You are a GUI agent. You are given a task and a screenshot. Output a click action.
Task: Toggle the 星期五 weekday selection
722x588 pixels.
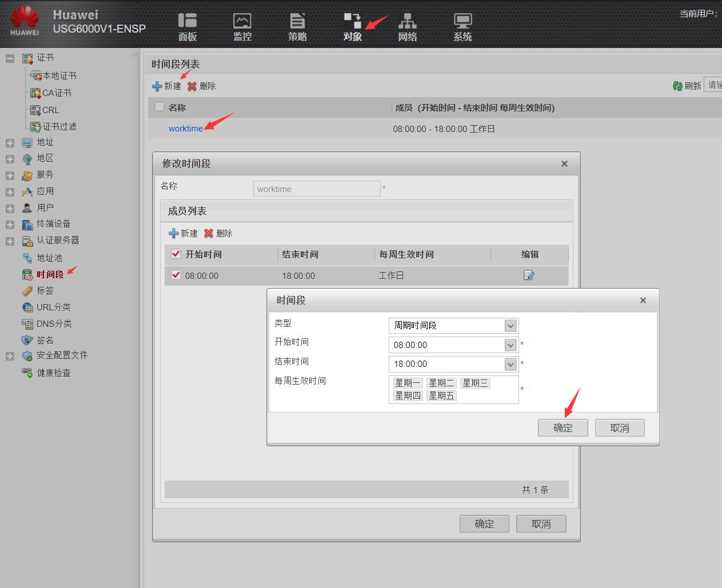441,395
